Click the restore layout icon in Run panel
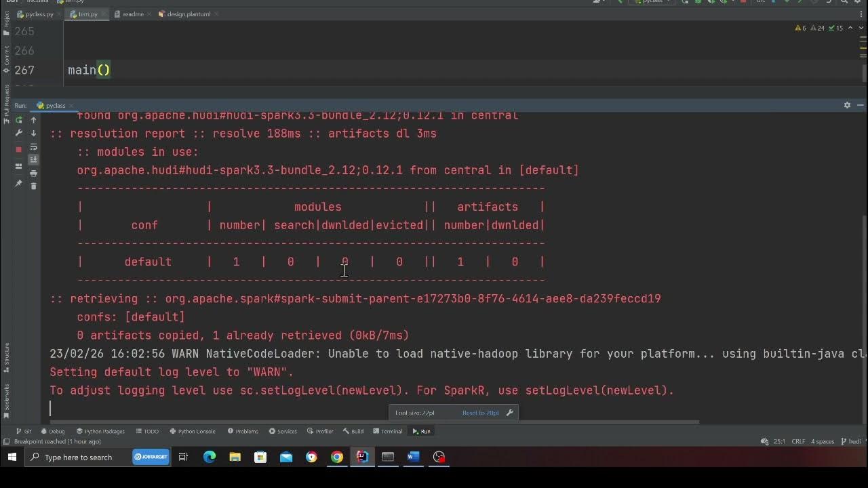This screenshot has width=868, height=488. pos(19,166)
